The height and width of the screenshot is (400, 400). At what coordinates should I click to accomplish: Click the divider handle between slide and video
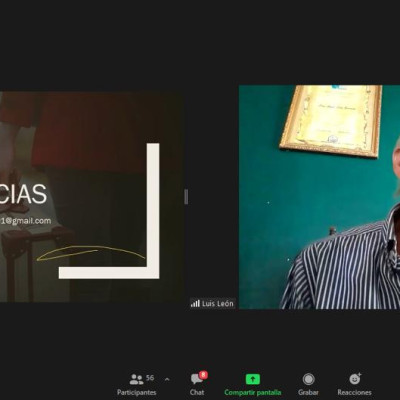(x=186, y=197)
